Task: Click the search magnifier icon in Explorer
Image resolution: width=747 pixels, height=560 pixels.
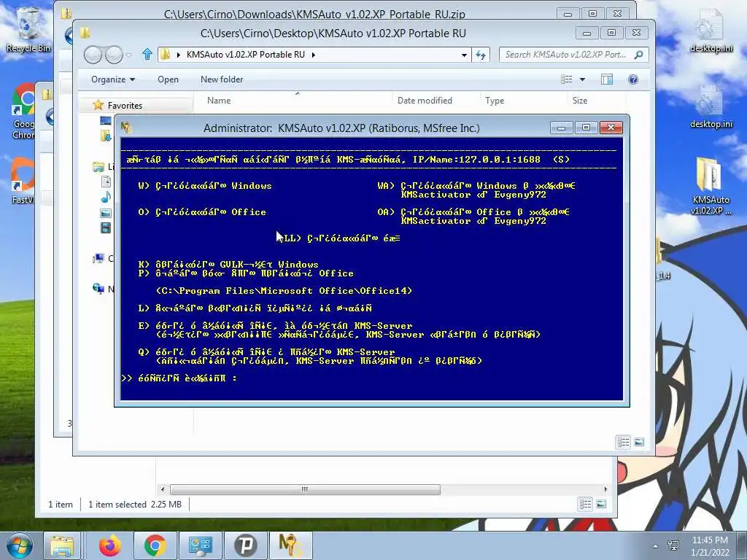Action: [638, 55]
